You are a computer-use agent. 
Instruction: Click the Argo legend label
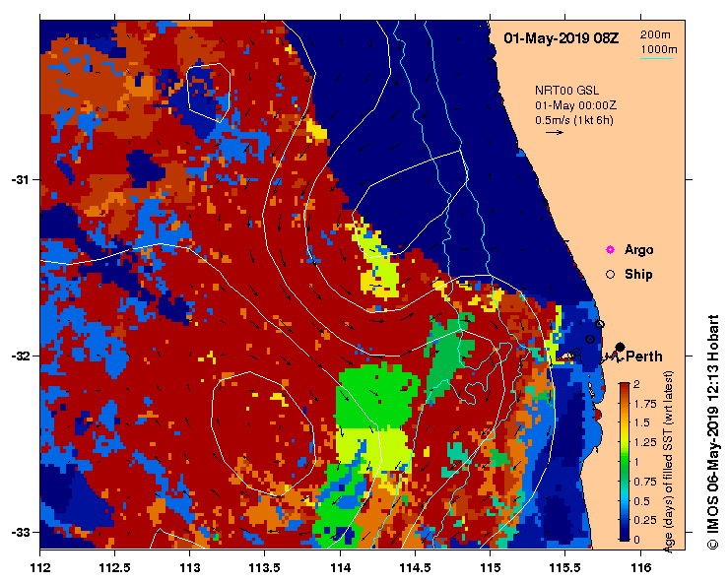coord(639,250)
